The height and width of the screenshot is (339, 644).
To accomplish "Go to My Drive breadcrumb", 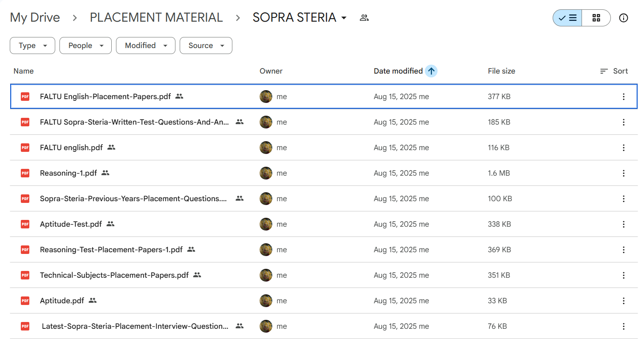I will click(35, 17).
